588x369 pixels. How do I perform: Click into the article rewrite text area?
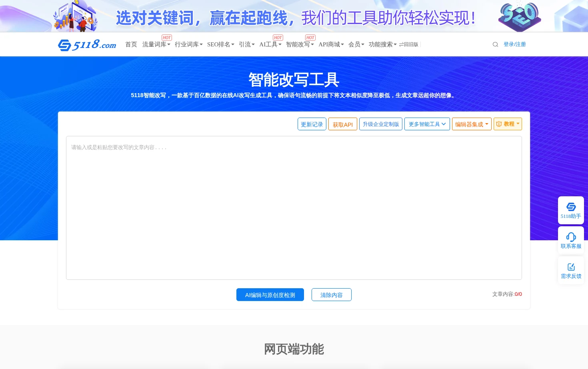(294, 208)
